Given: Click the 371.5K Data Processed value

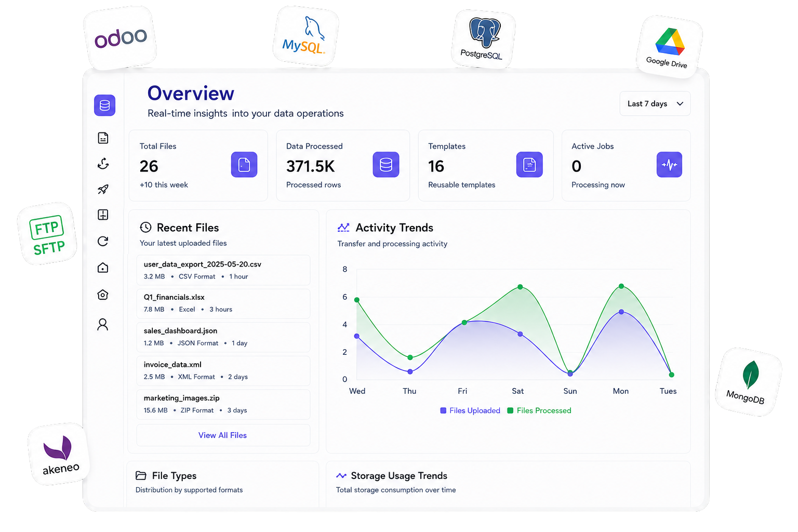Looking at the screenshot, I should tap(311, 166).
